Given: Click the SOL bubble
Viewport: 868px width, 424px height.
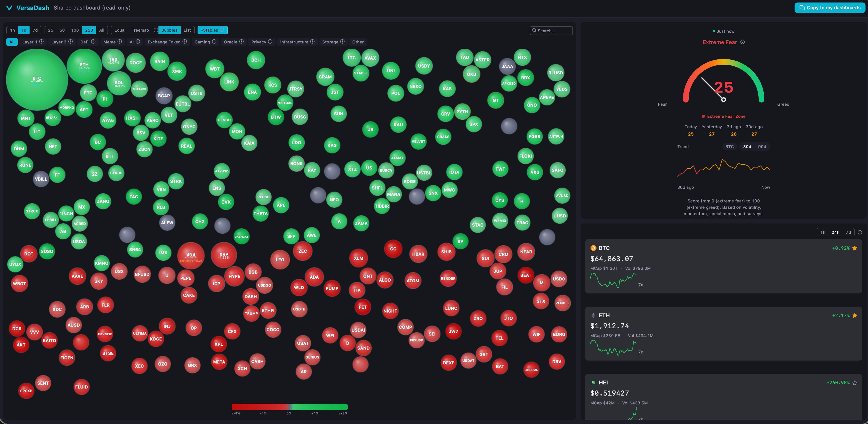Looking at the screenshot, I should tap(119, 83).
